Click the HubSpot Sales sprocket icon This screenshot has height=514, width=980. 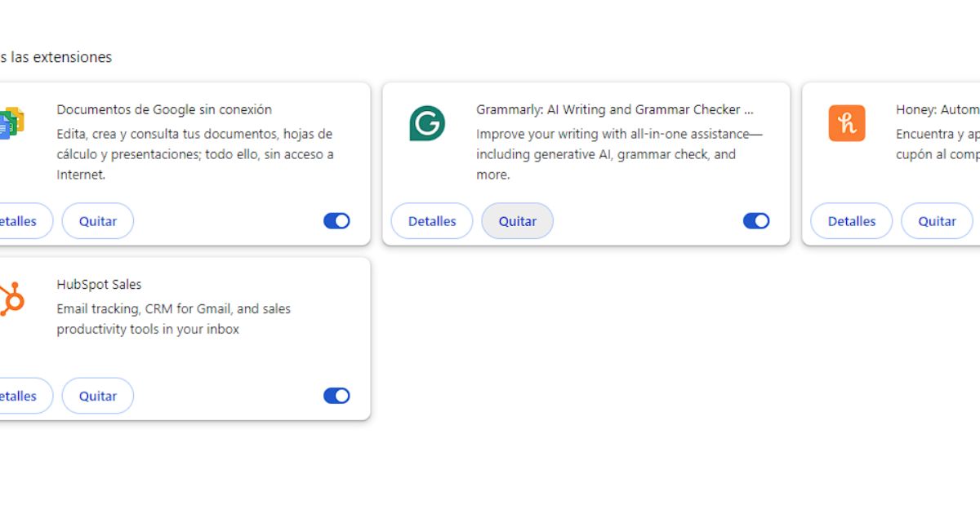[12, 299]
